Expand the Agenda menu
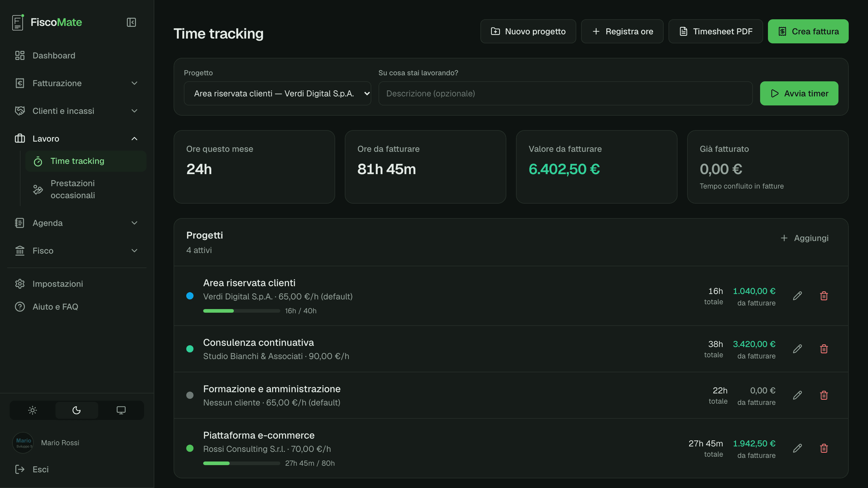The width and height of the screenshot is (868, 488). [x=77, y=223]
